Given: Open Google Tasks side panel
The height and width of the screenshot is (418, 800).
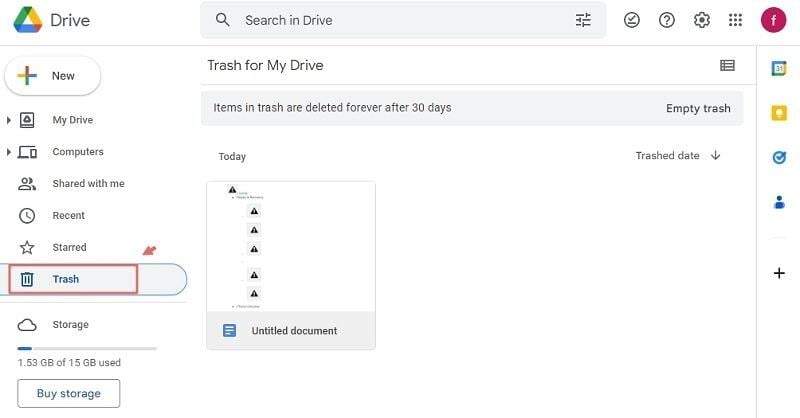Looking at the screenshot, I should (x=779, y=157).
